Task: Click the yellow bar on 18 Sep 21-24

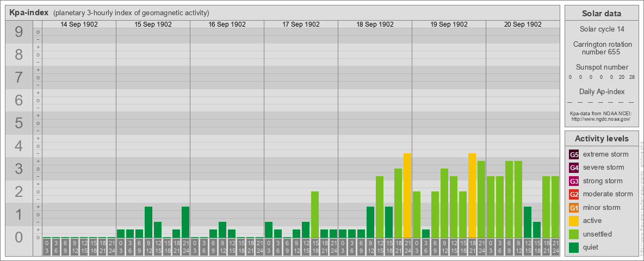Action: pyautogui.click(x=407, y=195)
